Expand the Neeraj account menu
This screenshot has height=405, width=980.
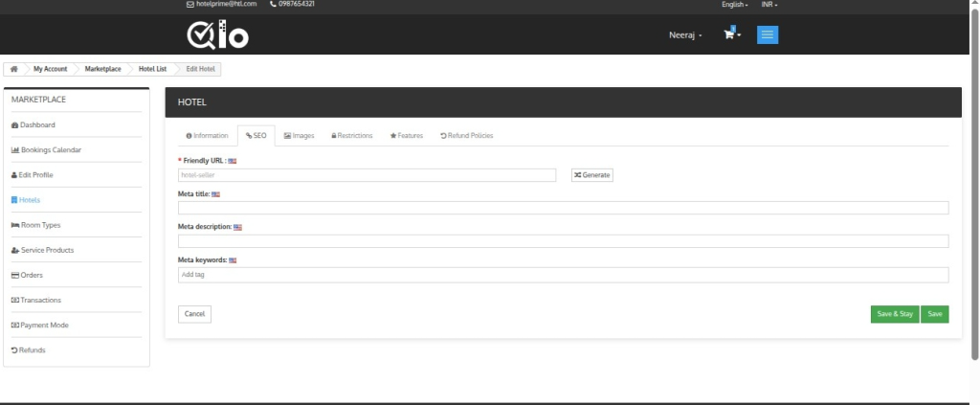click(x=685, y=35)
